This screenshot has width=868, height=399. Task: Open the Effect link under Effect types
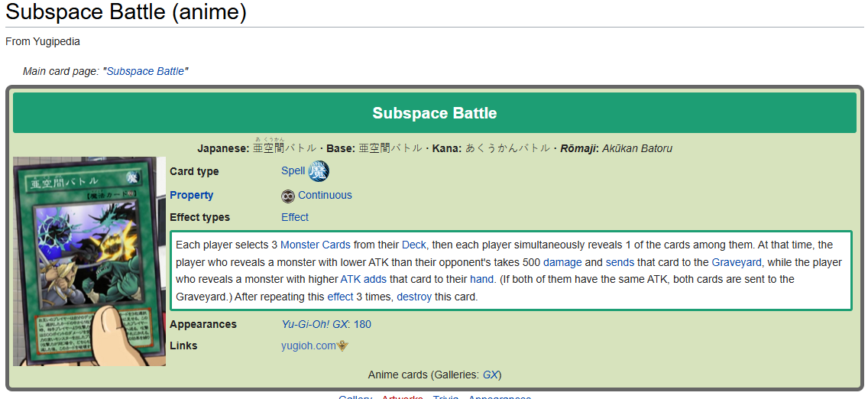[x=295, y=218]
